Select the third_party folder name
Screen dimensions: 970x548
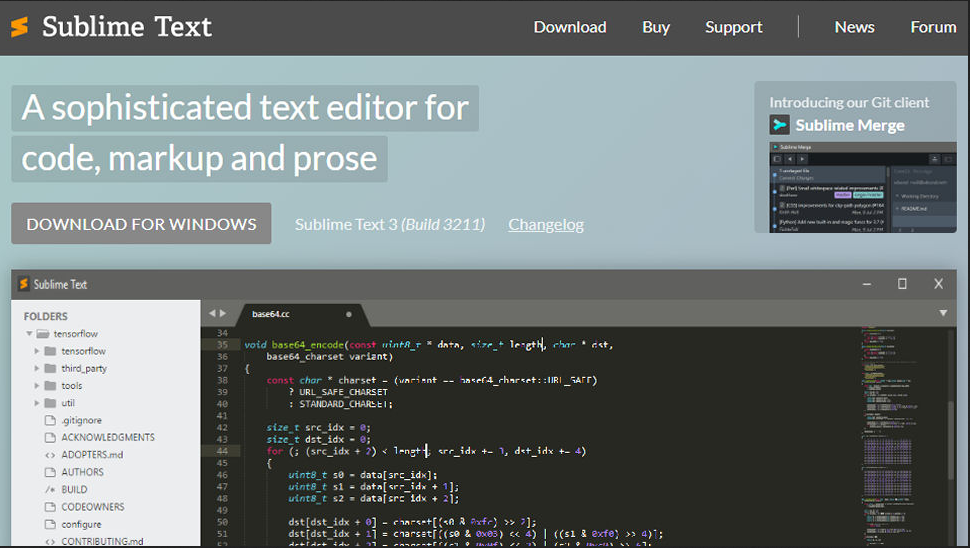pyautogui.click(x=84, y=368)
